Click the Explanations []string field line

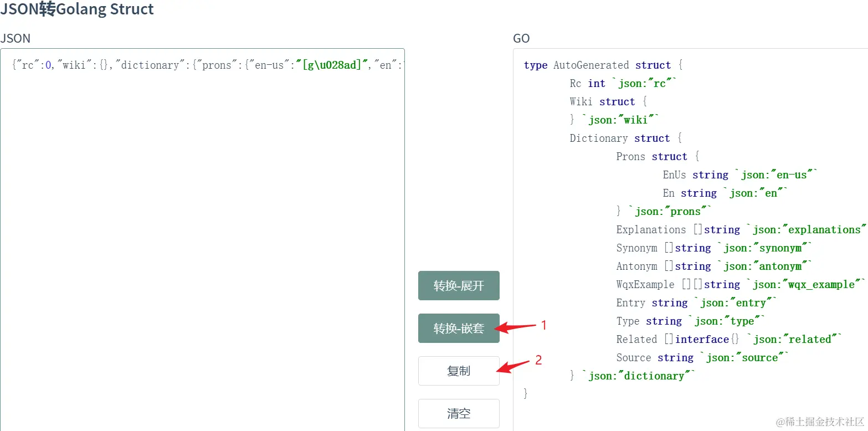pos(740,230)
